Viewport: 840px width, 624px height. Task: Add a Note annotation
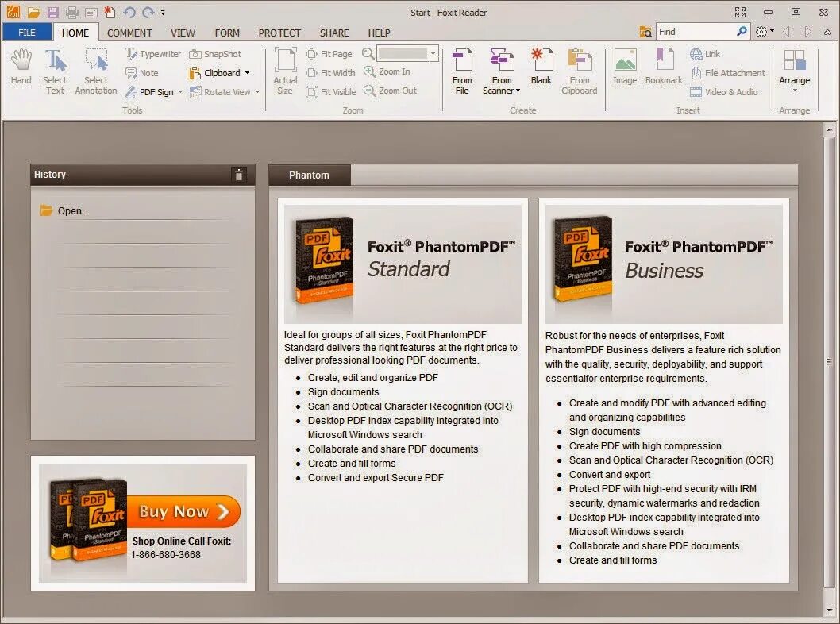pos(142,73)
